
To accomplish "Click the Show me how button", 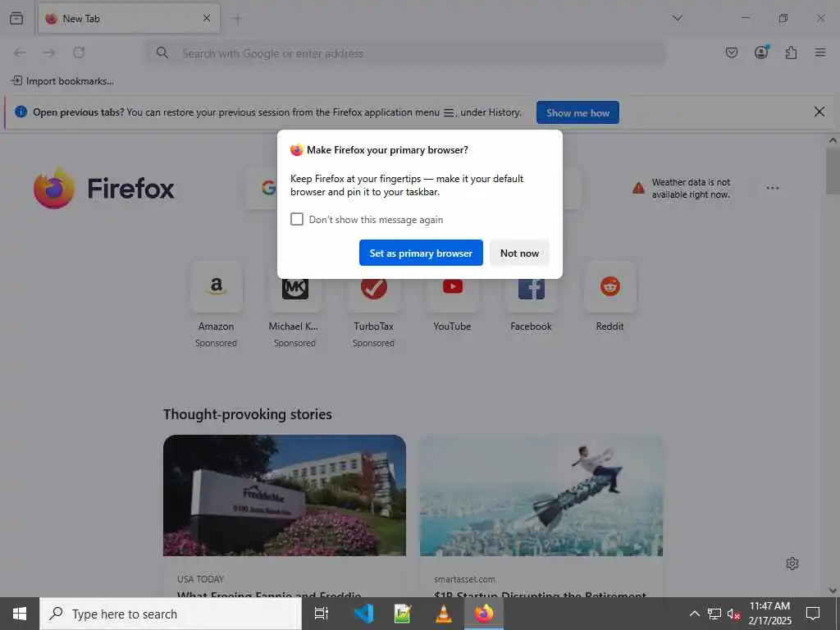I will 577,112.
